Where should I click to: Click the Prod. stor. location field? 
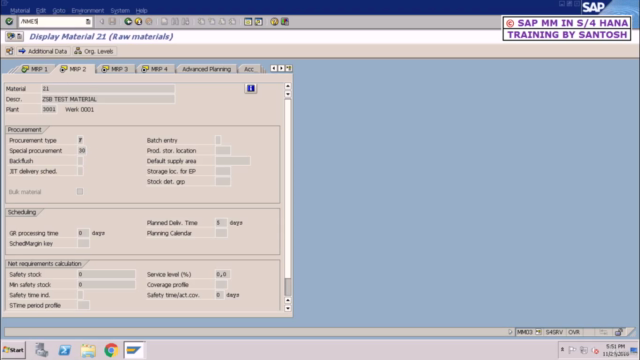pyautogui.click(x=223, y=150)
